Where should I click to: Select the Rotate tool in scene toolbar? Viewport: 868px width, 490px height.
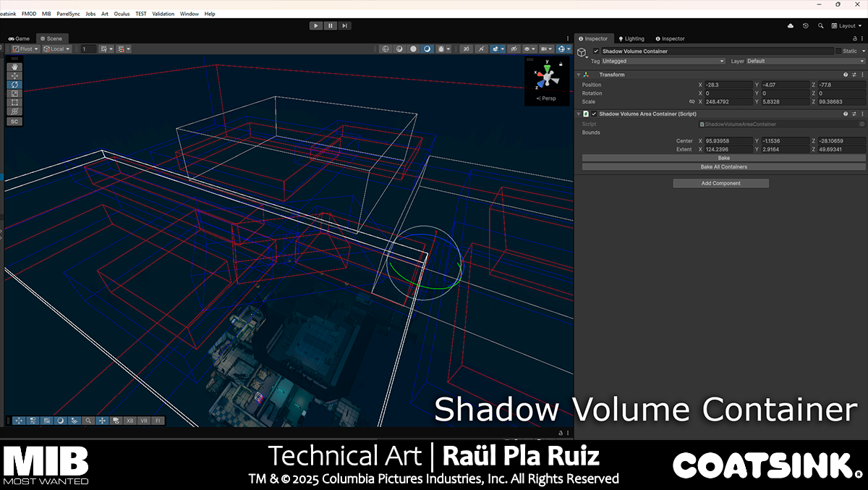13,85
